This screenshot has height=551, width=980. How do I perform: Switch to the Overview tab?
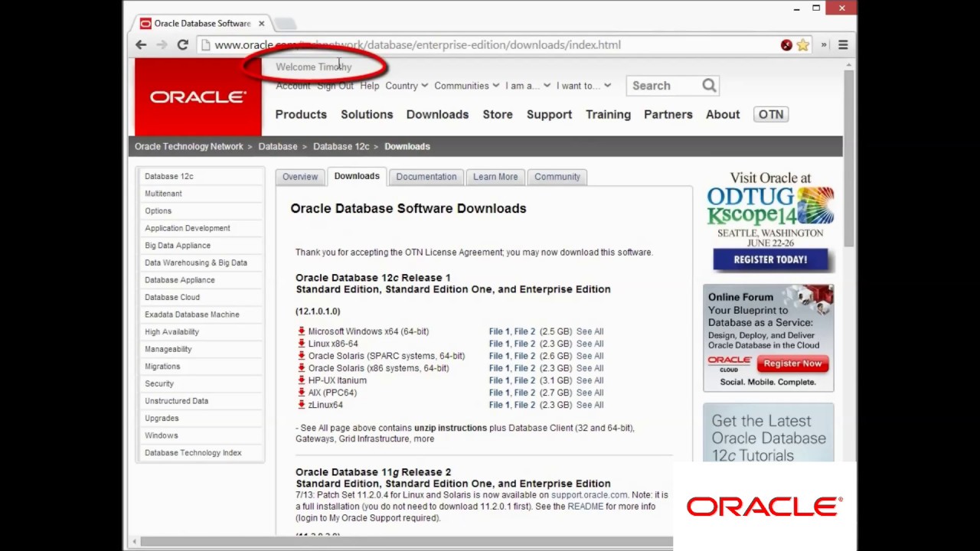(x=300, y=177)
